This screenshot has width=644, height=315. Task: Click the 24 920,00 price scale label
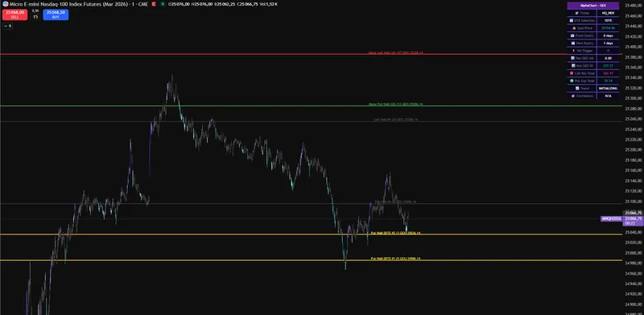click(634, 294)
